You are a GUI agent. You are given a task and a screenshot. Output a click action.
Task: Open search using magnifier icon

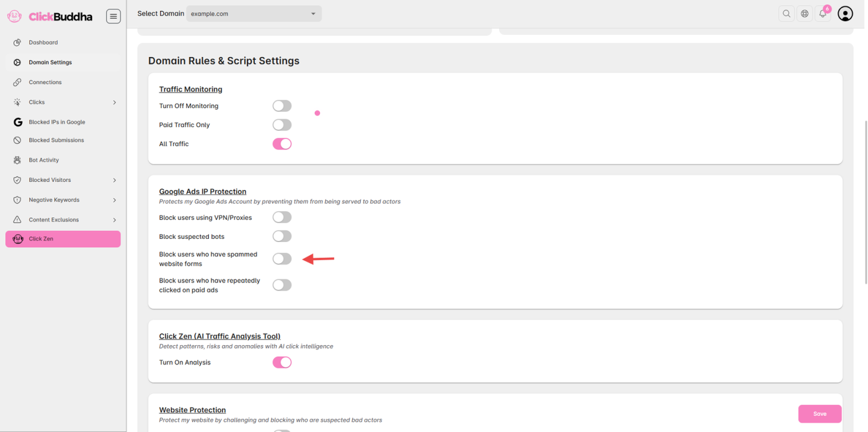[786, 14]
